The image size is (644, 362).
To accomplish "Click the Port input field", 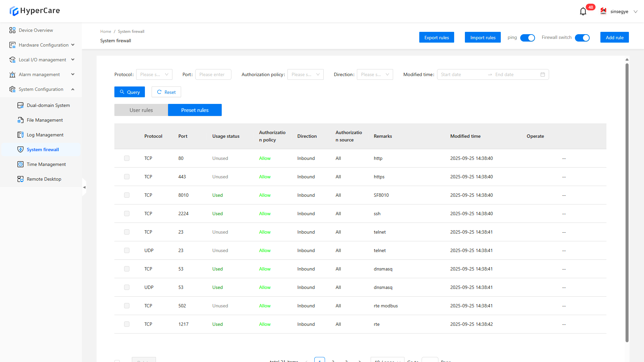I will click(x=213, y=74).
